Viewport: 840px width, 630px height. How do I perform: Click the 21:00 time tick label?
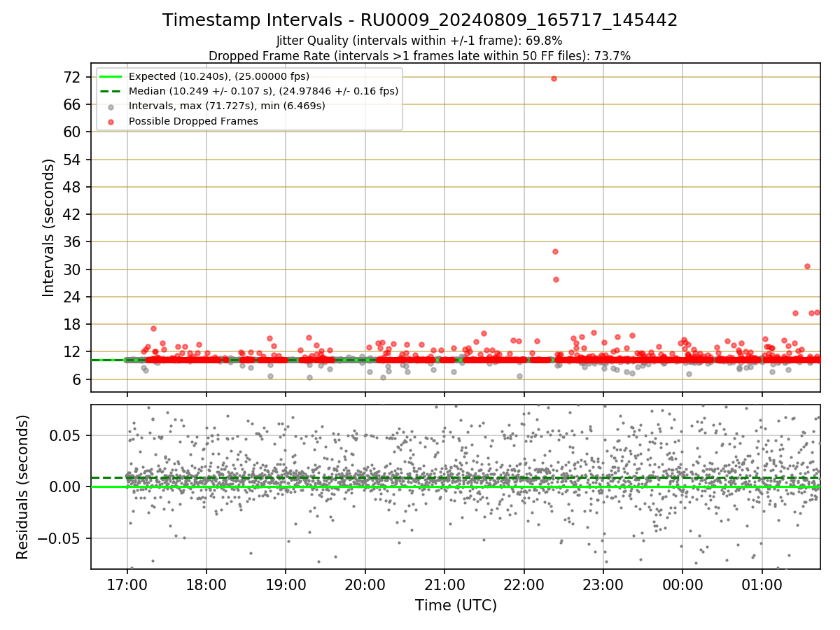click(444, 584)
